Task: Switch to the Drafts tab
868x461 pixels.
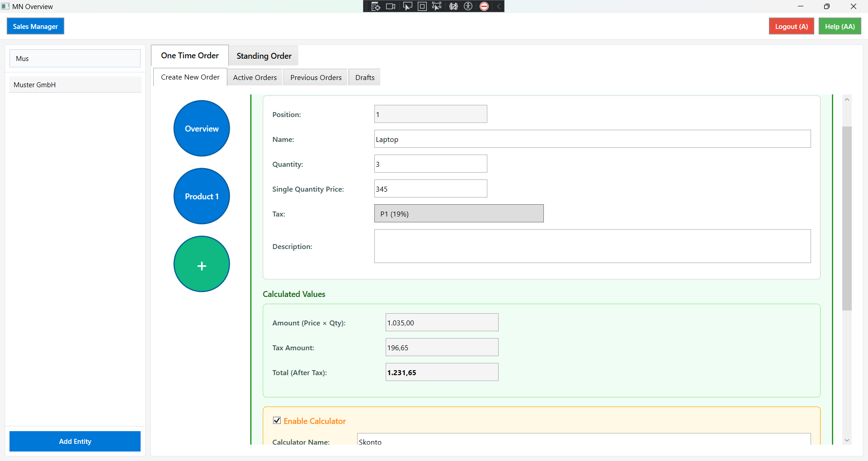Action: [364, 77]
